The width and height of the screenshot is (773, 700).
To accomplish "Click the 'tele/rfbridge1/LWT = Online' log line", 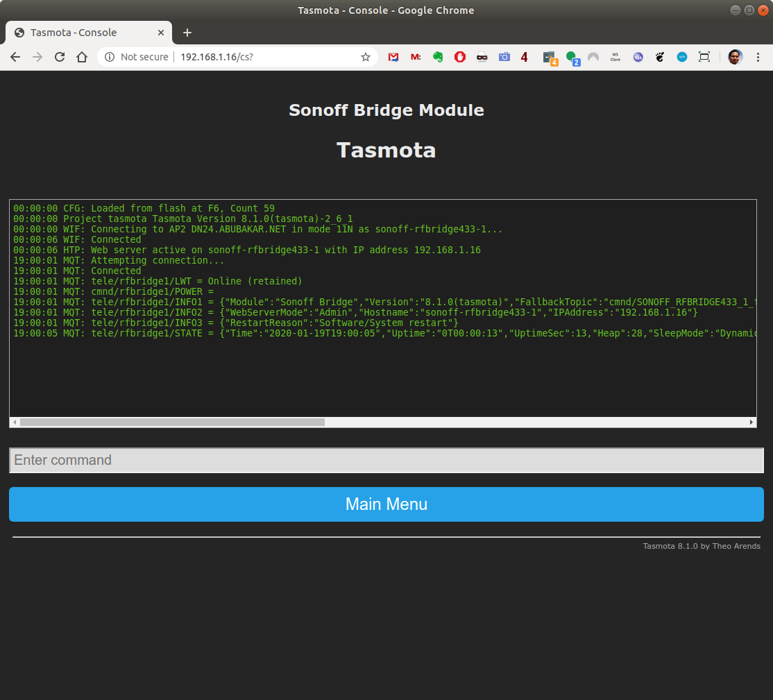I will (x=158, y=281).
